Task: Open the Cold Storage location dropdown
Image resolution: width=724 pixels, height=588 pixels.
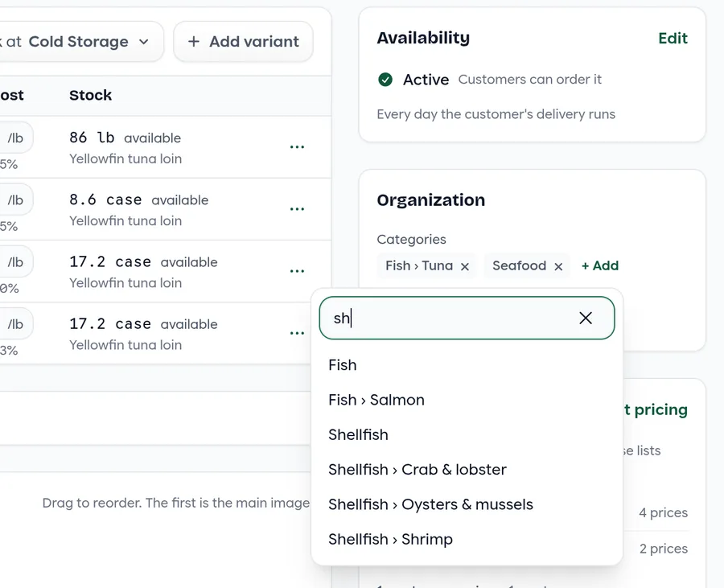Action: pyautogui.click(x=82, y=42)
